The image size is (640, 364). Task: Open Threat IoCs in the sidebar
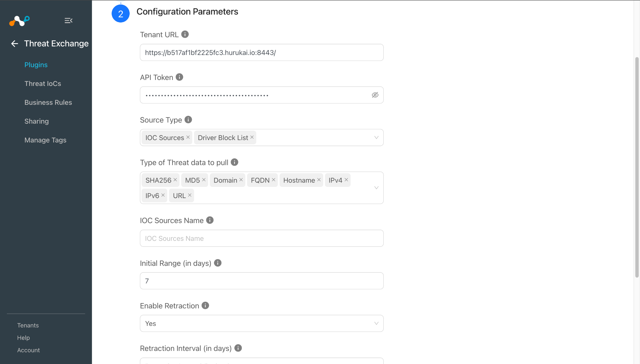[x=43, y=84]
